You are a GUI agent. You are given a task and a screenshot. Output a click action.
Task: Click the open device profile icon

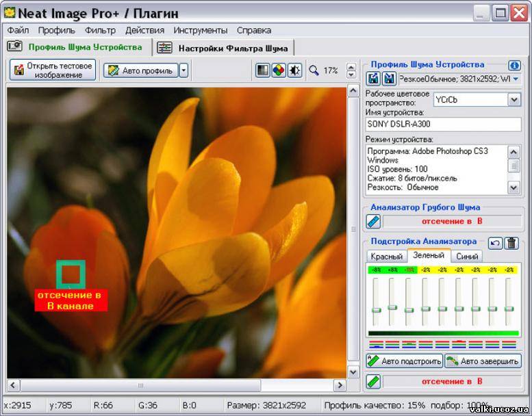coord(374,79)
